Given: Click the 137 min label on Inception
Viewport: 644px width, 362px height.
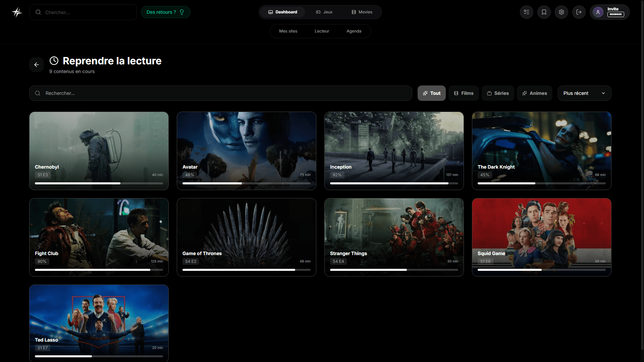Looking at the screenshot, I should pos(452,175).
